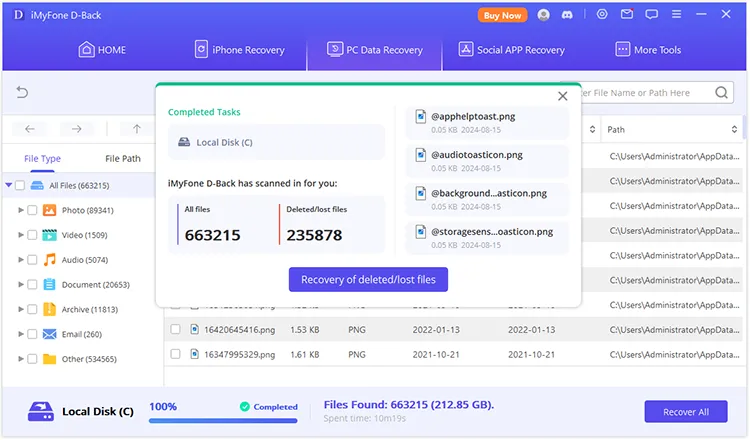
Task: Click the undo back arrow icon
Action: (x=22, y=92)
